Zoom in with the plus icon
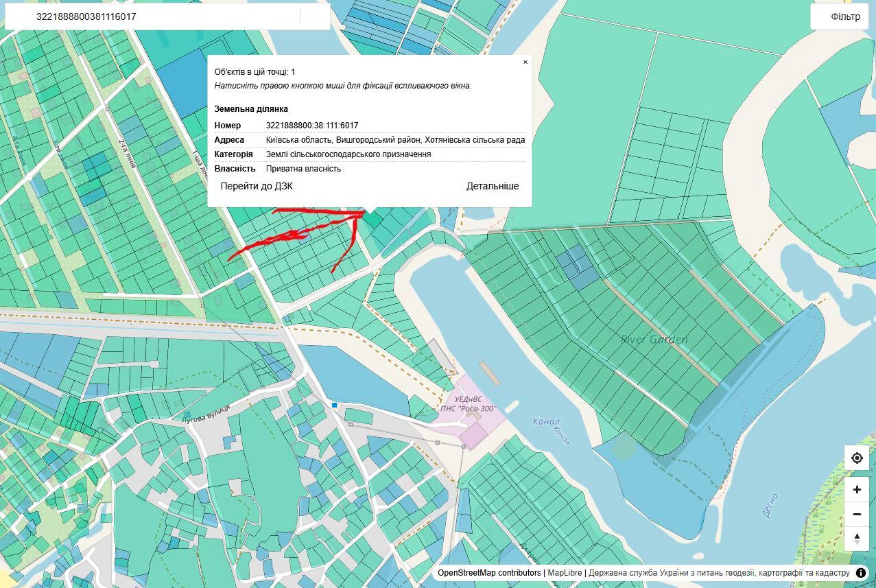Screen dimensions: 876x588 857,490
